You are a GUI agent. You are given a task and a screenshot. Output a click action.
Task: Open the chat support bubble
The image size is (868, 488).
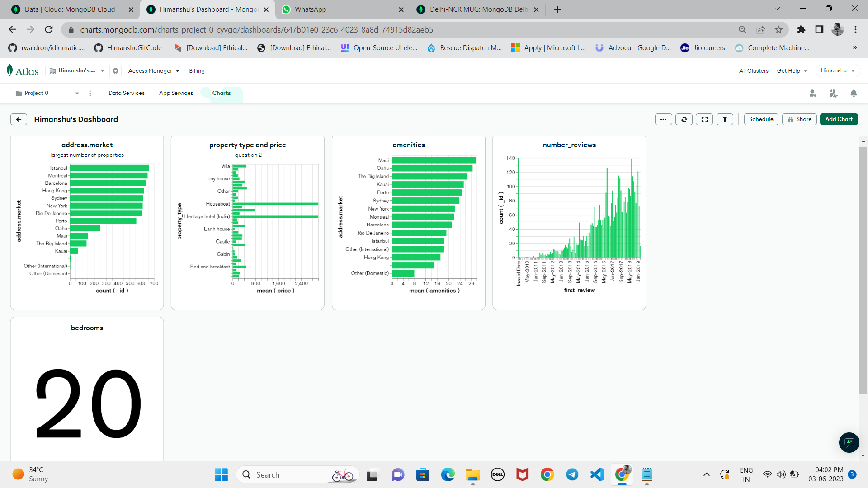[849, 442]
